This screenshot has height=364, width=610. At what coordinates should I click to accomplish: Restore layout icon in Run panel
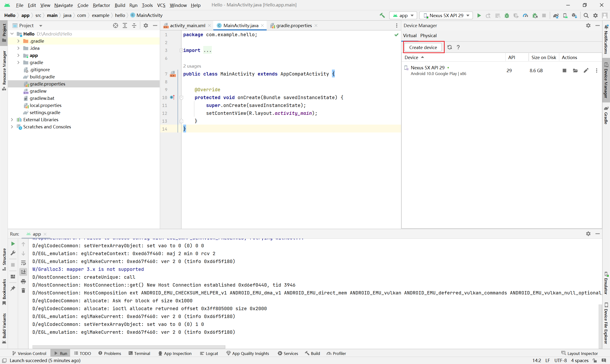tap(13, 277)
